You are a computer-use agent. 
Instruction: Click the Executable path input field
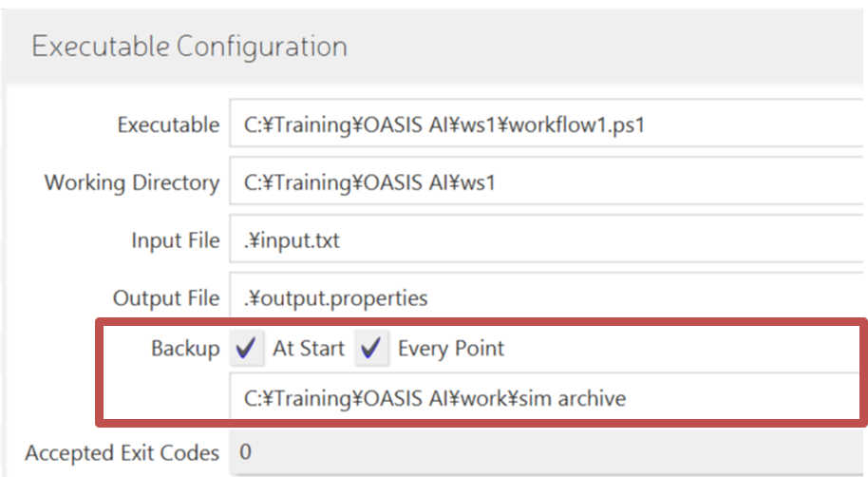pyautogui.click(x=546, y=124)
